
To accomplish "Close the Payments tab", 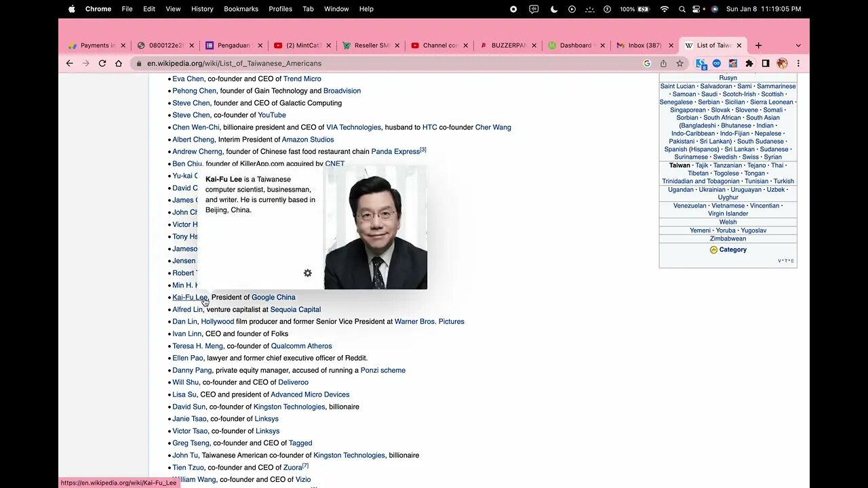I will 123,45.
